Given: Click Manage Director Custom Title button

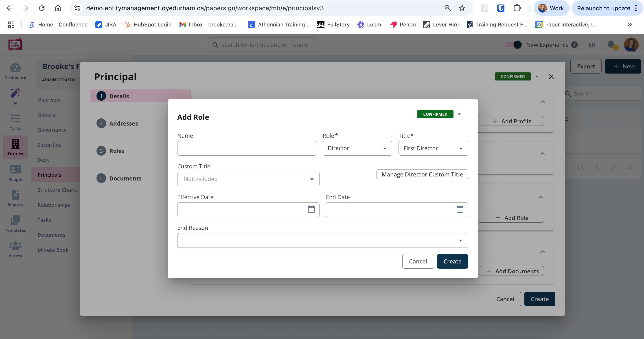Looking at the screenshot, I should click(422, 174).
